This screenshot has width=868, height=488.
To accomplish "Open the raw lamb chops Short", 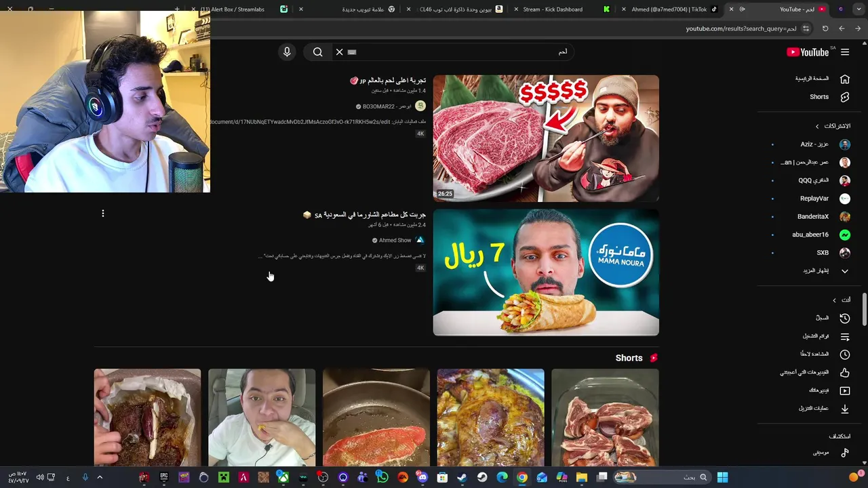I will 605,418.
